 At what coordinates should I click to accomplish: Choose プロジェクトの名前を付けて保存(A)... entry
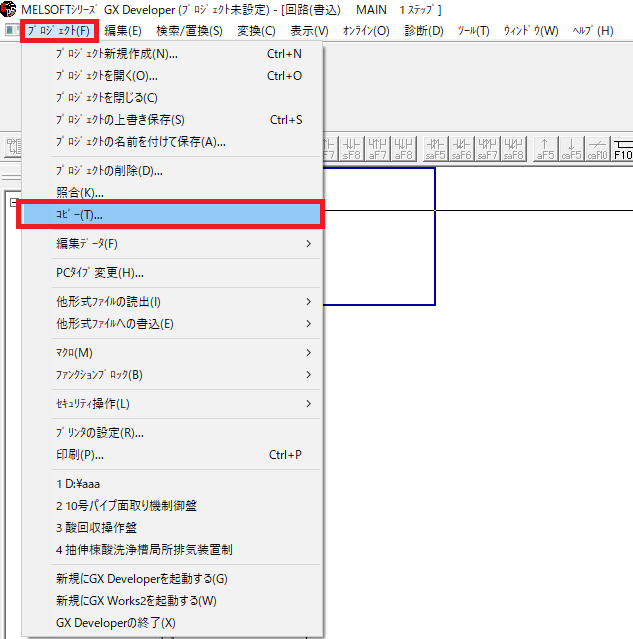click(172, 142)
